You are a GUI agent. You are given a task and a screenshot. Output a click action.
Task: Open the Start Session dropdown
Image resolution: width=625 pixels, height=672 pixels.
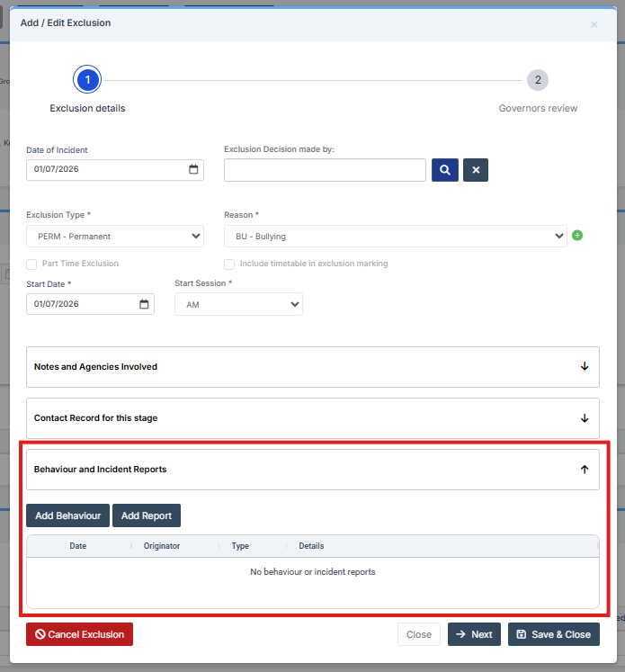[238, 304]
